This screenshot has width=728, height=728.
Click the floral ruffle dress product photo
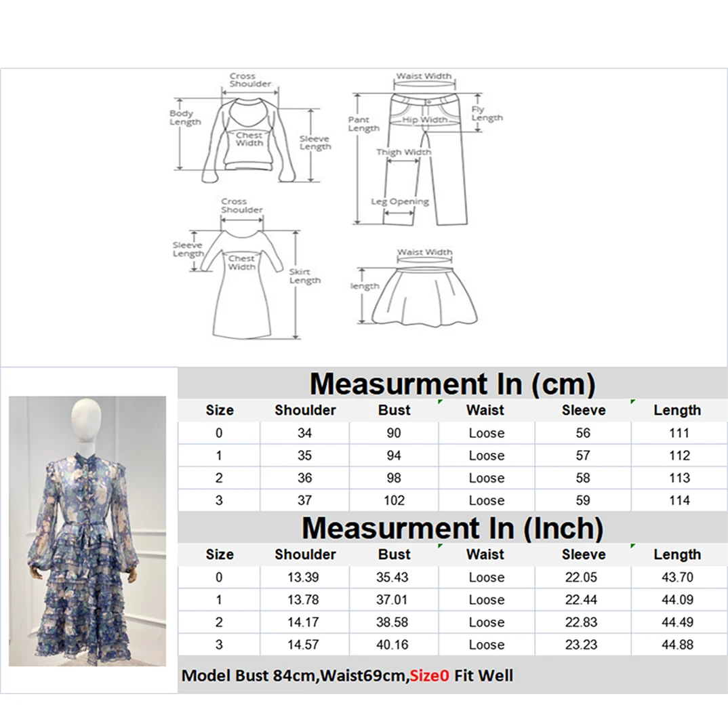(x=87, y=531)
